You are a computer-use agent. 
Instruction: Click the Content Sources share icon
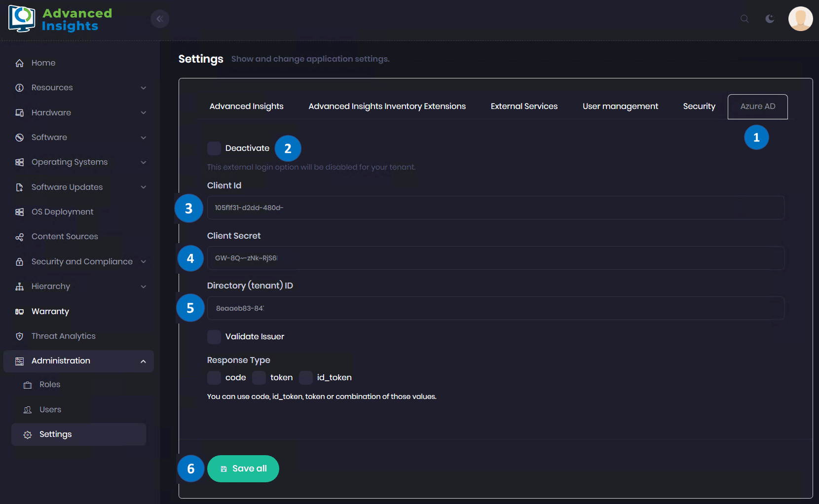[x=20, y=237]
